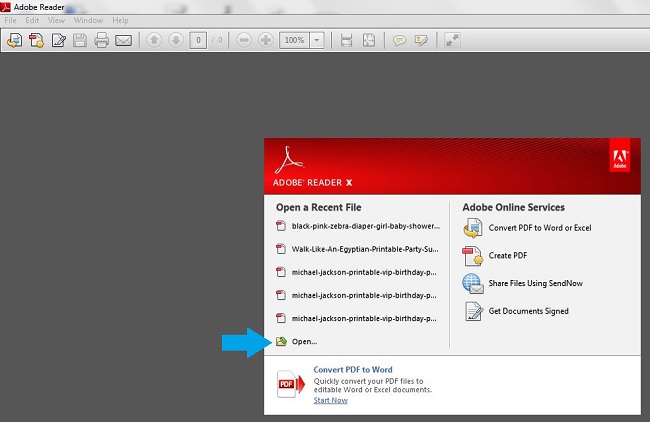The height and width of the screenshot is (422, 650).
Task: Click the Sign document toolbar icon
Action: (x=58, y=40)
